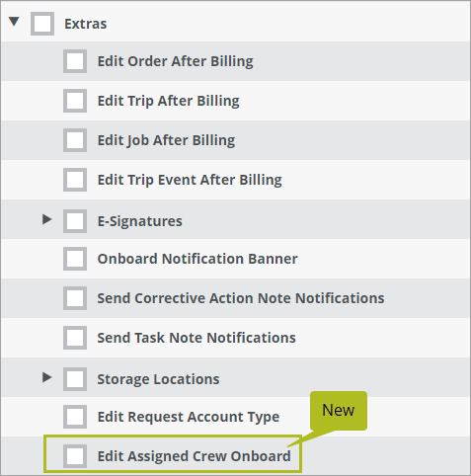This screenshot has width=471, height=476.
Task: Enable Edit Request Account Type checkbox
Action: [75, 417]
